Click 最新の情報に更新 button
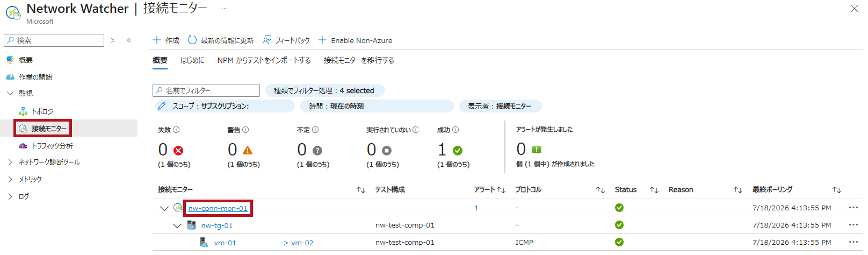Viewport: 868px width, 255px height. click(221, 40)
